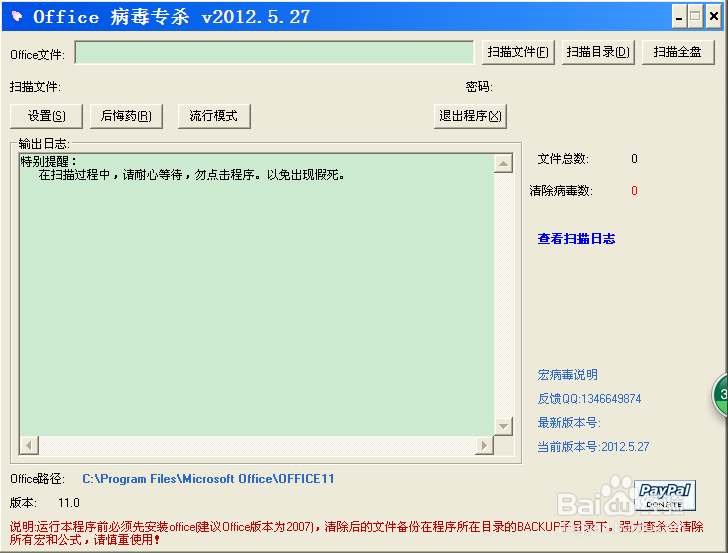Click the 扫描文件(F) button
Screen dimensions: 728x553
click(518, 52)
